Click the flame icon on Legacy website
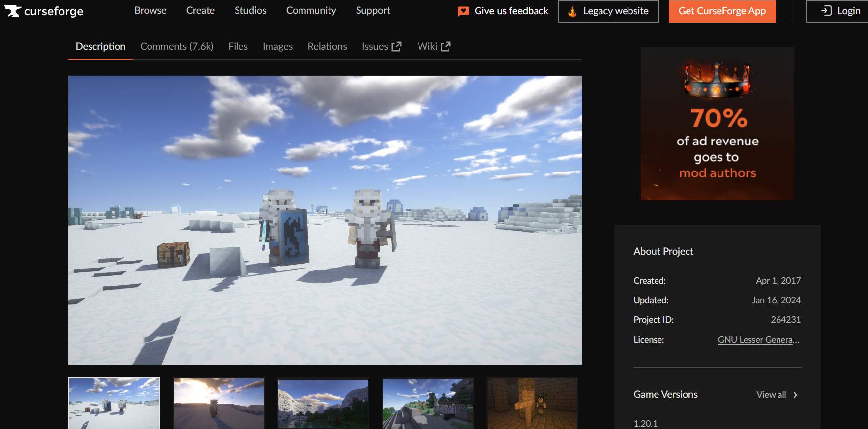This screenshot has width=868, height=429. tap(572, 11)
